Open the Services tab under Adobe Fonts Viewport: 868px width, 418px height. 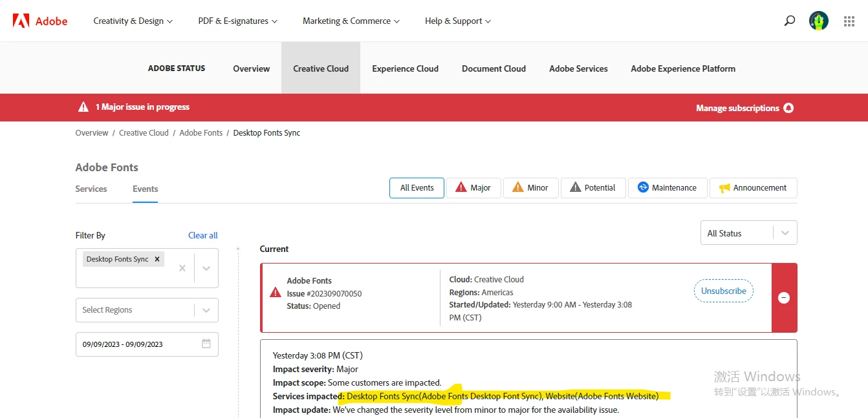(x=91, y=189)
